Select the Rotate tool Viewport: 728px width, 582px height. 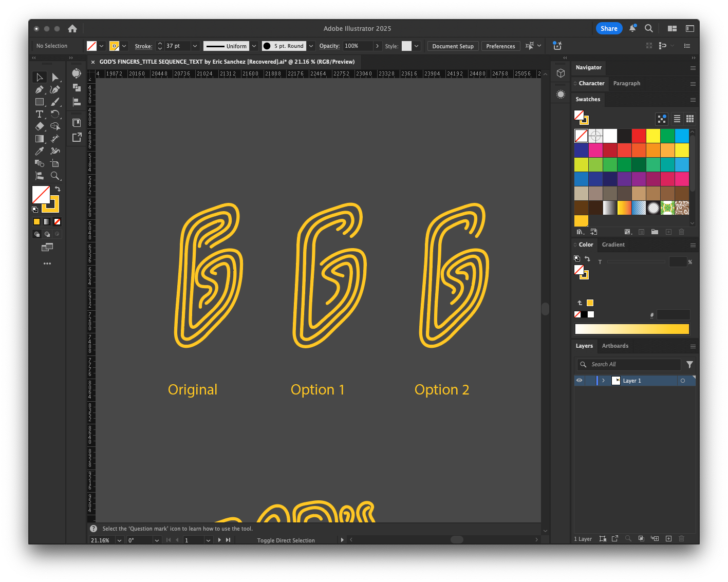(x=55, y=114)
